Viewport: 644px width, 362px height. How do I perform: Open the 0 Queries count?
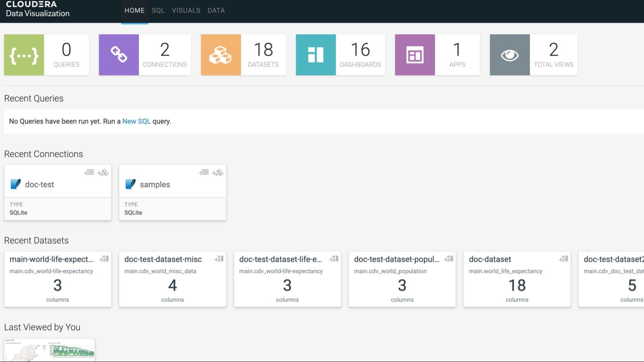click(x=66, y=55)
